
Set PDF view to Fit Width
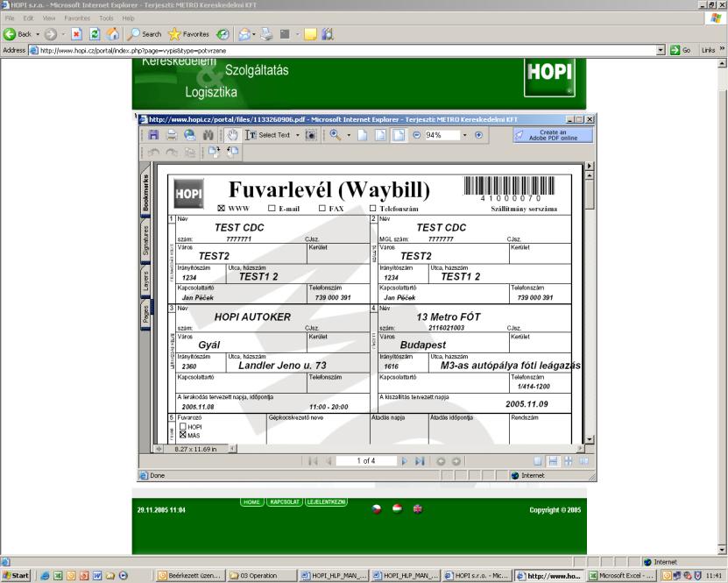[x=399, y=135]
